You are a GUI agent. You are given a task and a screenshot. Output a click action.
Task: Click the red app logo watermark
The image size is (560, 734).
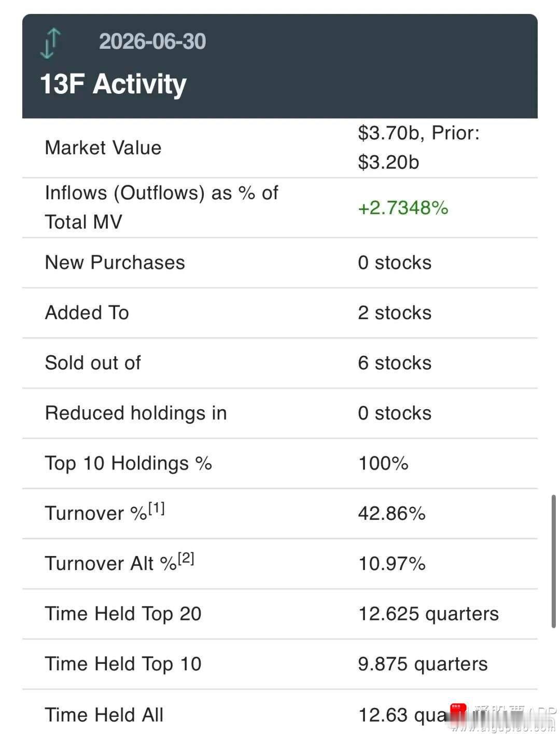(x=458, y=712)
